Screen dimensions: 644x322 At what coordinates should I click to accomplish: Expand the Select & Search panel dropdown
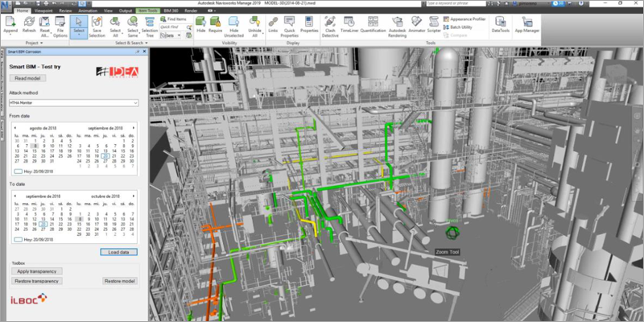pos(147,43)
